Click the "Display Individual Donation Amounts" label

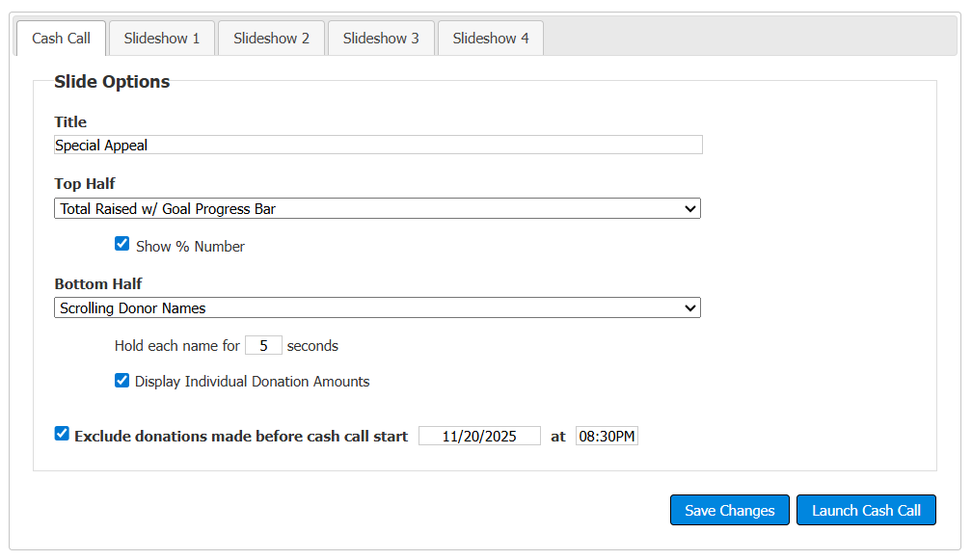(252, 382)
